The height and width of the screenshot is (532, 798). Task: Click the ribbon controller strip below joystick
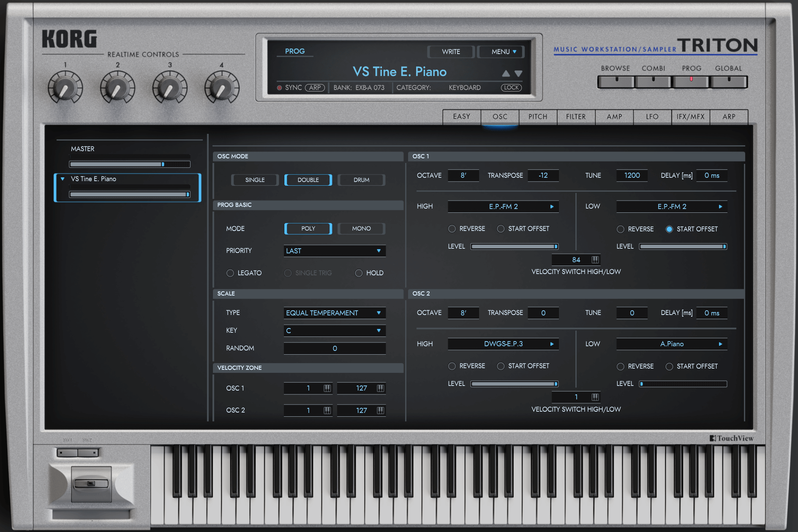[91, 514]
